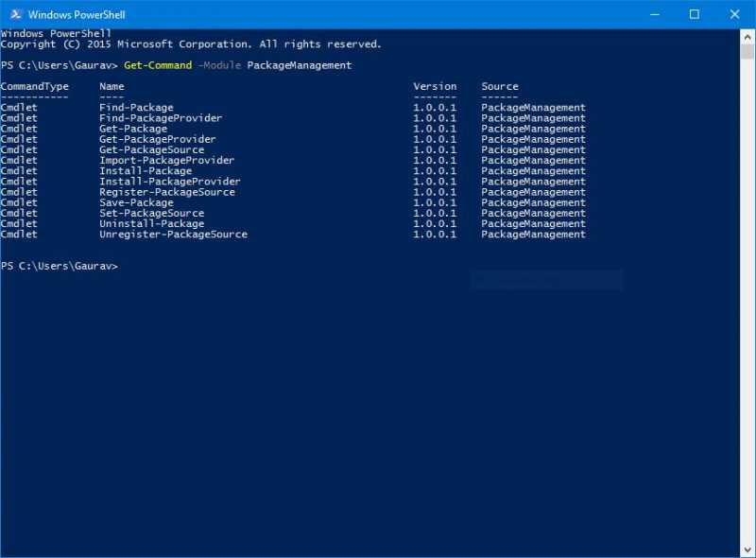756x558 pixels.
Task: Place cursor at the active PowerShell prompt
Action: point(123,266)
